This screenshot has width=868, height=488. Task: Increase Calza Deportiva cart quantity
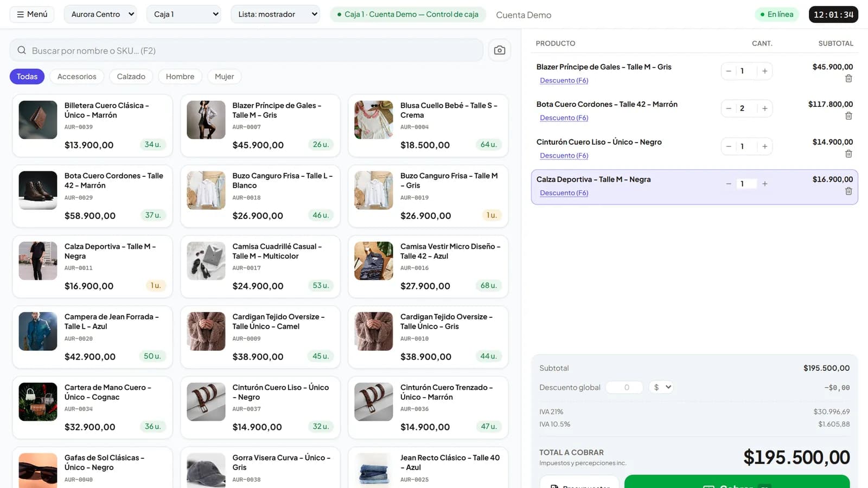pyautogui.click(x=764, y=184)
